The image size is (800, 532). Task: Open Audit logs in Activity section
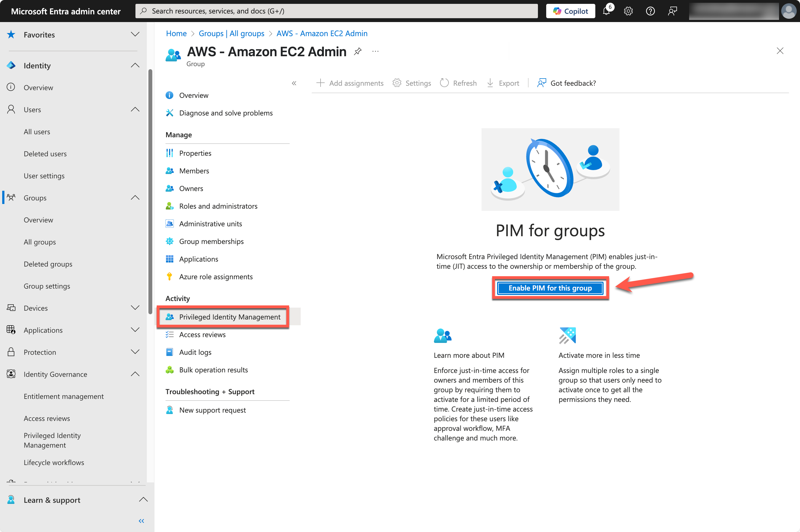click(x=195, y=352)
